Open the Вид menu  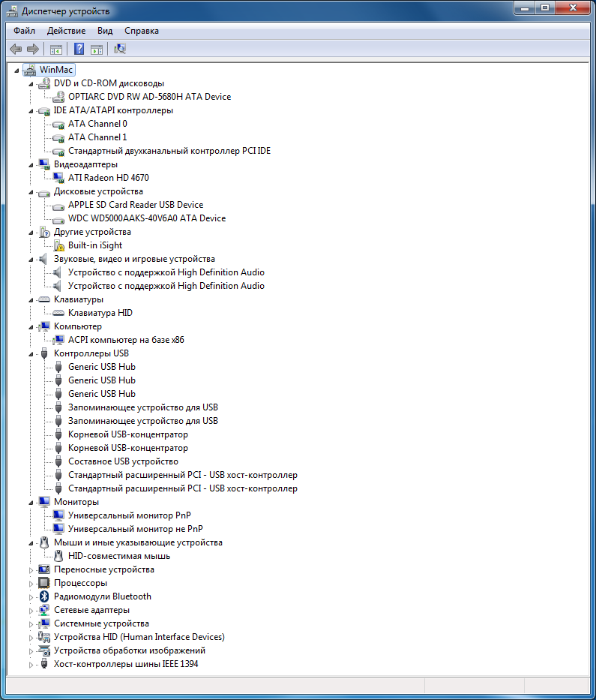[105, 31]
